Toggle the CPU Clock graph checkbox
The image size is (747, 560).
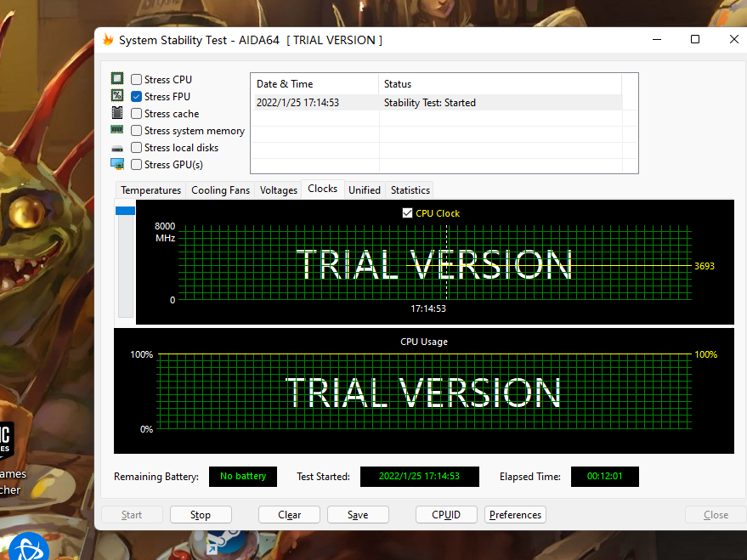[x=407, y=213]
